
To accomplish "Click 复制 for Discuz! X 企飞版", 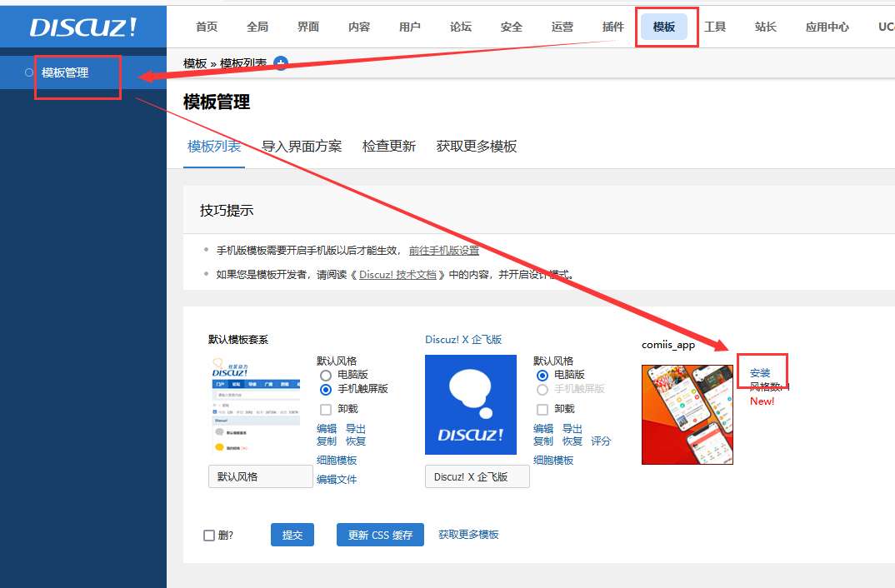I will [x=543, y=441].
